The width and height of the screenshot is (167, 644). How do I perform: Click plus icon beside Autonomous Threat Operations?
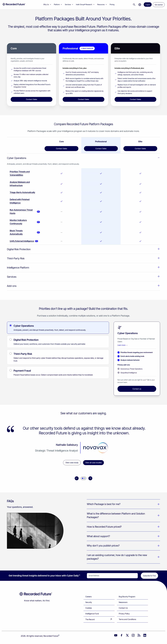119,369
